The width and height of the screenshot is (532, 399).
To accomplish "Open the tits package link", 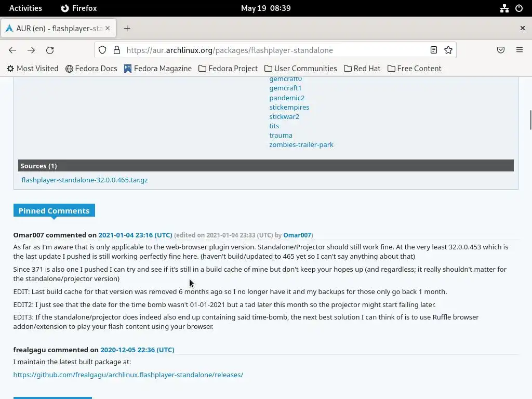I will click(274, 126).
